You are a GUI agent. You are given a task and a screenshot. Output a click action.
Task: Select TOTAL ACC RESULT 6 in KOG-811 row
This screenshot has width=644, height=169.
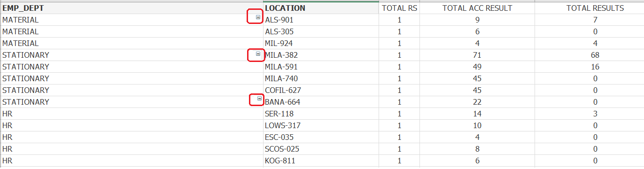(x=477, y=161)
